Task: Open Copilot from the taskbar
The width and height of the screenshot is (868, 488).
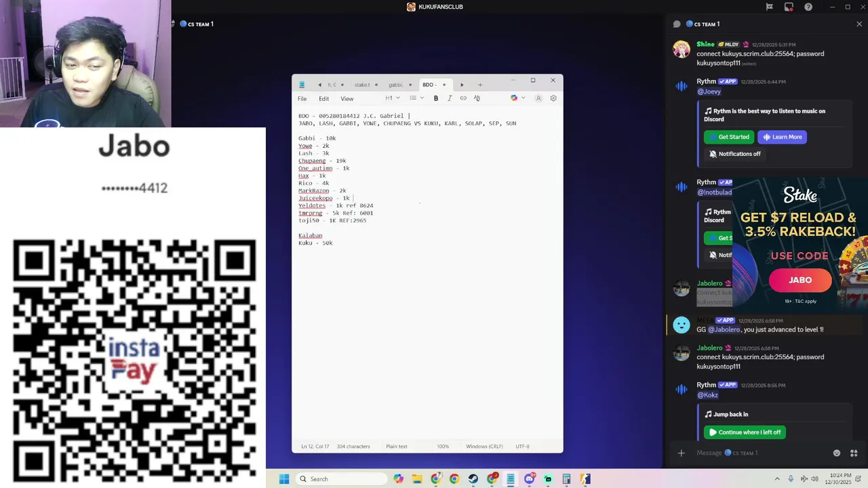Action: click(x=398, y=479)
